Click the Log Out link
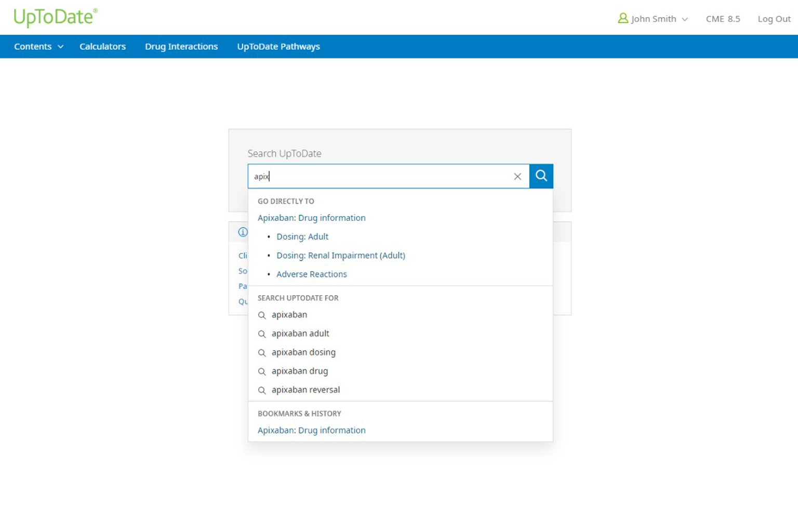The image size is (798, 532). coord(774,19)
